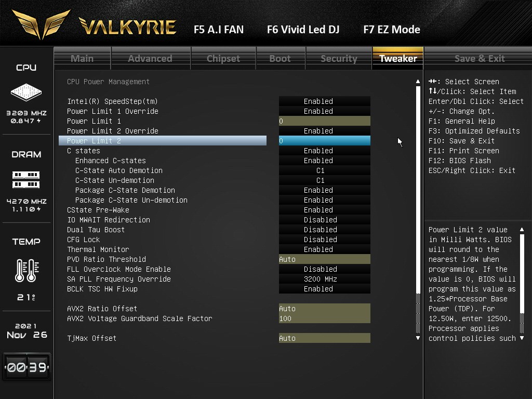Click the PVD Ratio Threshold Auto field
The image size is (532, 399).
pyautogui.click(x=324, y=259)
